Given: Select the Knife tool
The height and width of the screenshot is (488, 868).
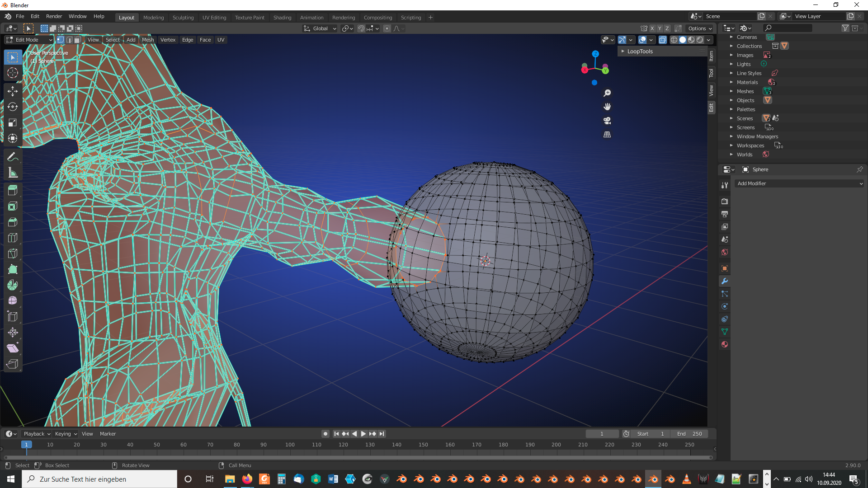Looking at the screenshot, I should (x=13, y=253).
